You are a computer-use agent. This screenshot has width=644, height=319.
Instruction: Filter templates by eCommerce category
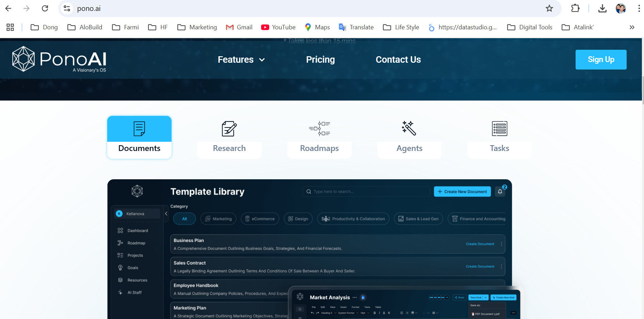pyautogui.click(x=260, y=219)
